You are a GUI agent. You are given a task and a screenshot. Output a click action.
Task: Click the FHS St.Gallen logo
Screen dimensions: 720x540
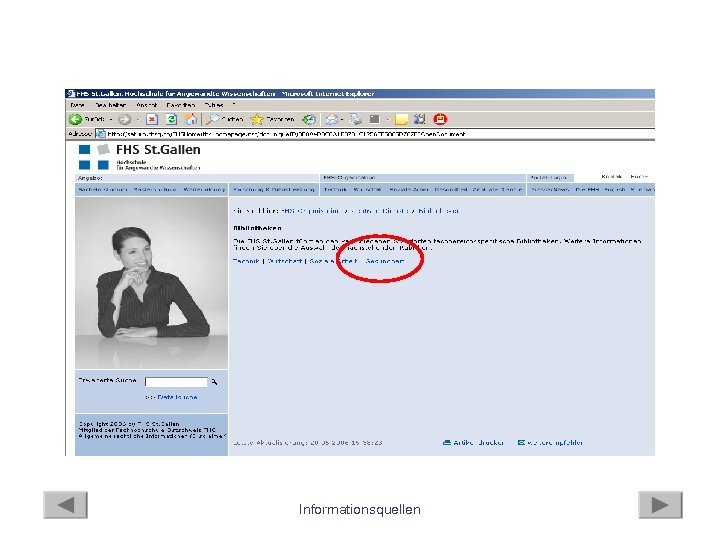click(140, 157)
